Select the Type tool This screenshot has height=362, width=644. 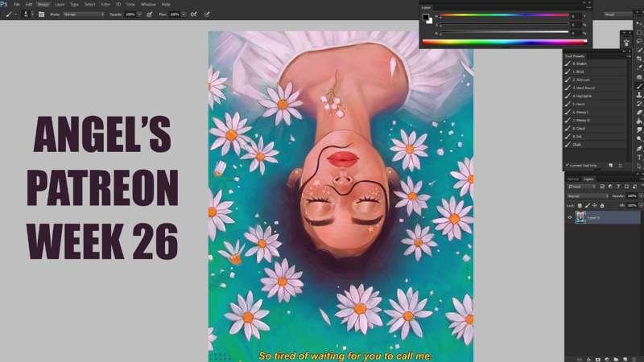(639, 157)
